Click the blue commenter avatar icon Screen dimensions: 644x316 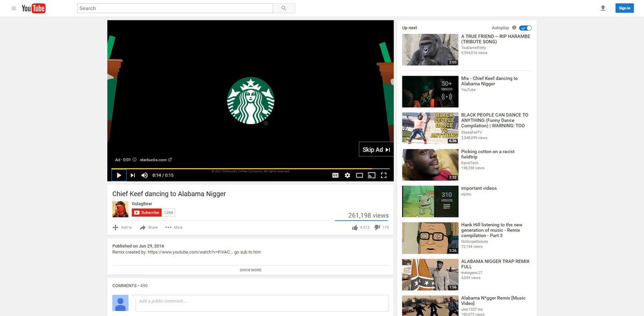(x=120, y=303)
